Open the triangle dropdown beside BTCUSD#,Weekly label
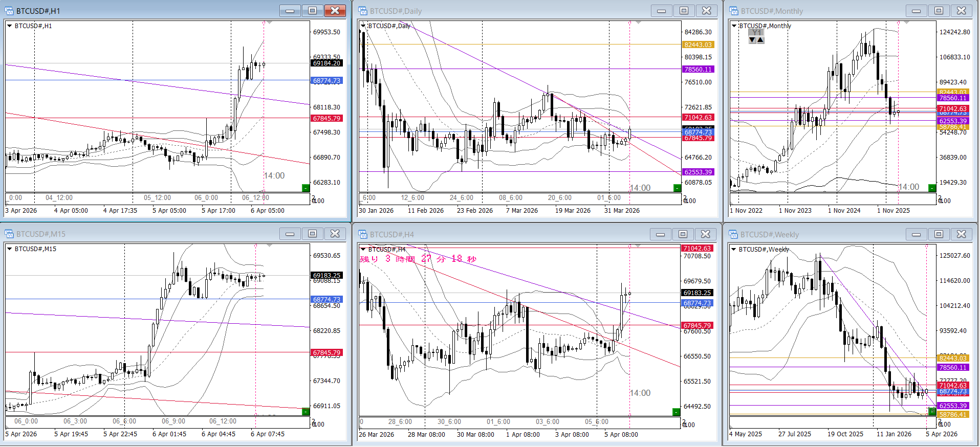 pyautogui.click(x=734, y=250)
